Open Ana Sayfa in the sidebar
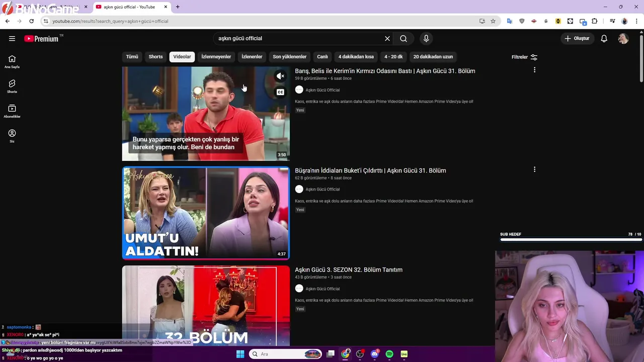 click(12, 62)
